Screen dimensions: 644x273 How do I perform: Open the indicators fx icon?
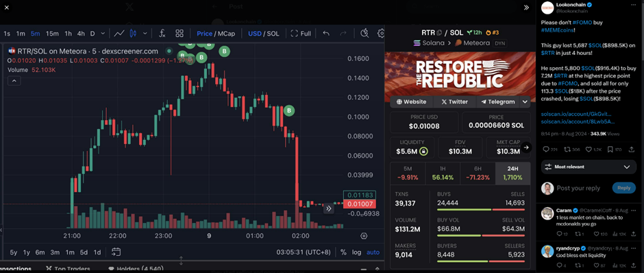tap(162, 34)
